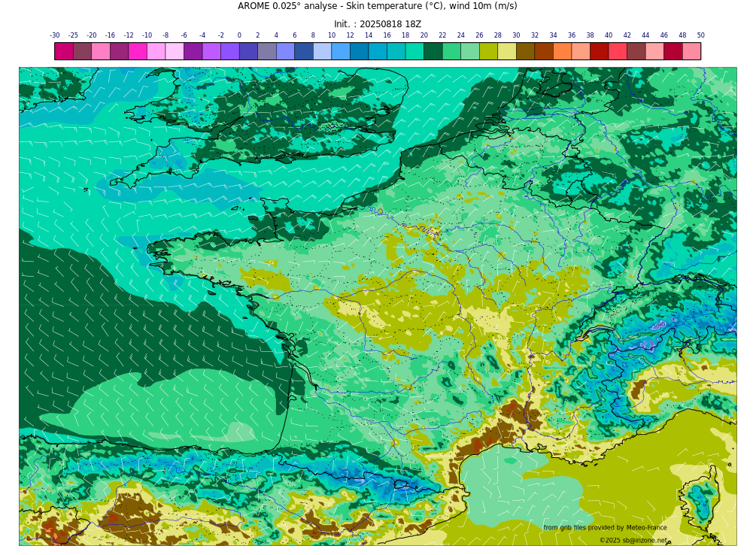Screen dimensions: 756x555
Task: Click 'from grib files provided by Meteo-France' credit
Action: tap(605, 527)
